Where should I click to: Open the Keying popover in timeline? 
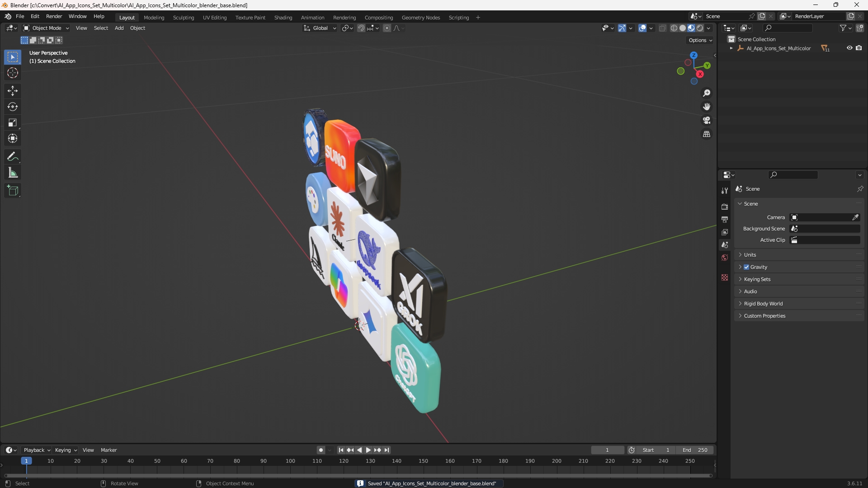coord(66,450)
